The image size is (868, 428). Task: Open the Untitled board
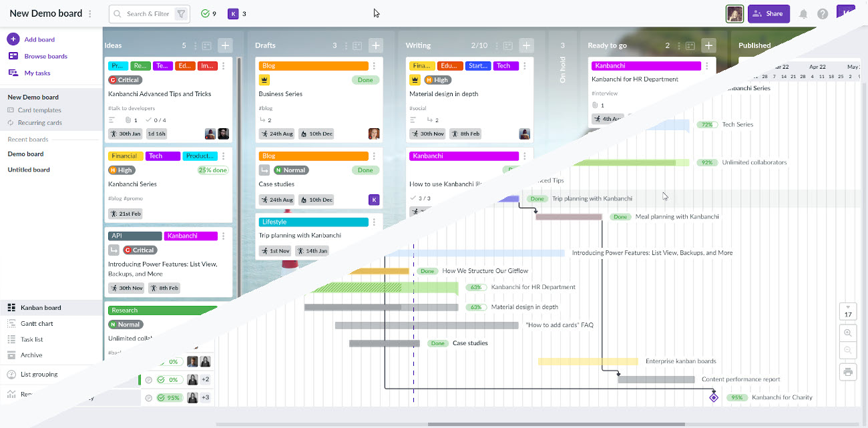29,170
